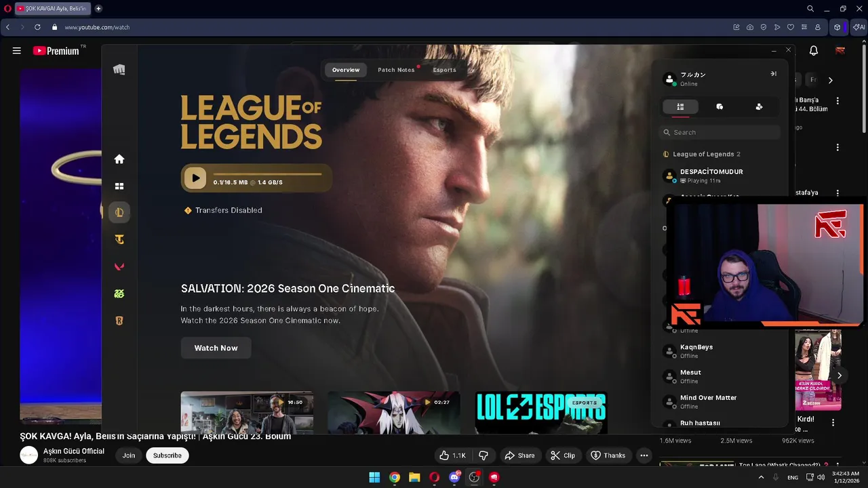The width and height of the screenshot is (868, 488).
Task: Click Share button under video
Action: [x=519, y=455]
